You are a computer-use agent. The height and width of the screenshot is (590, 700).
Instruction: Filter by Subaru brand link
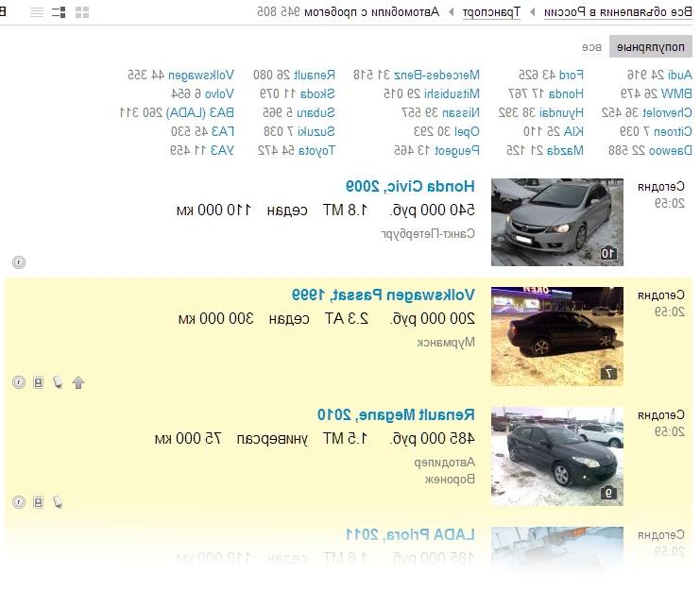click(316, 113)
